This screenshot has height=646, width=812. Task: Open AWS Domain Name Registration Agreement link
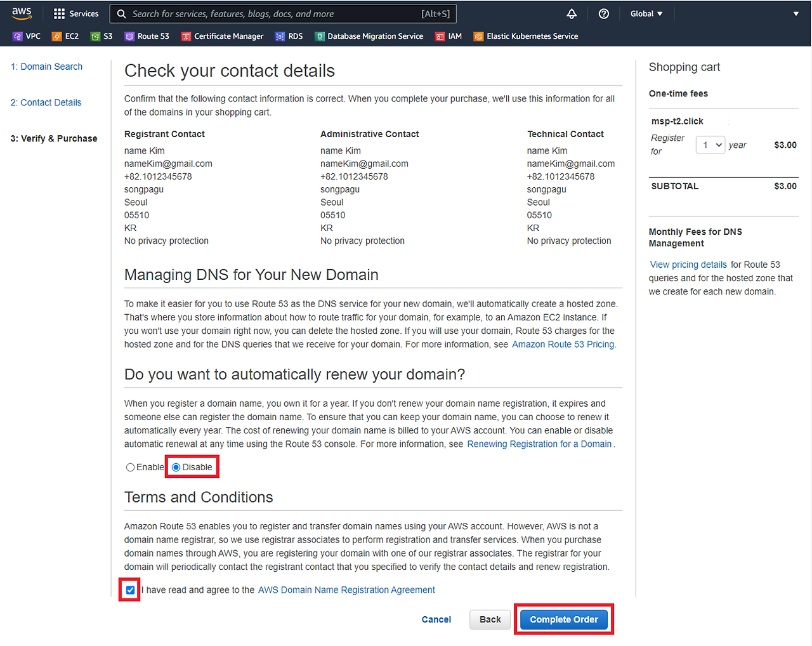coord(346,590)
